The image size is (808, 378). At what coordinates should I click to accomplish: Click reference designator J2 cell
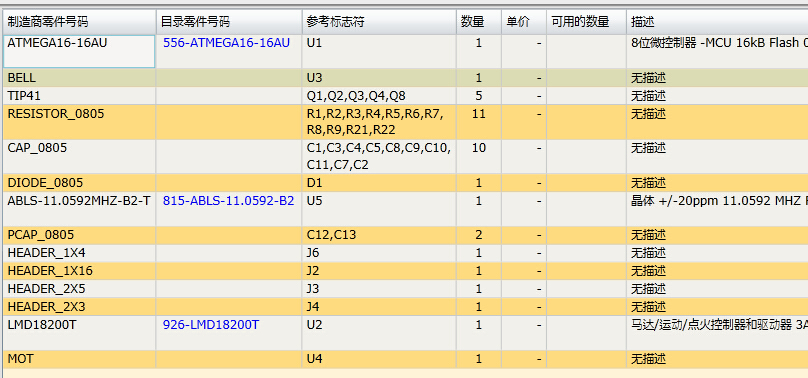tap(379, 271)
